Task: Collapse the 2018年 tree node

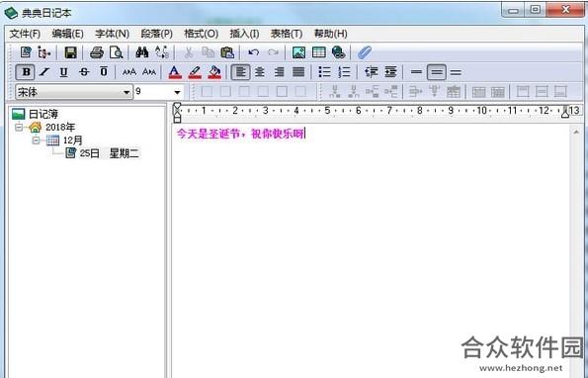Action: tap(19, 128)
